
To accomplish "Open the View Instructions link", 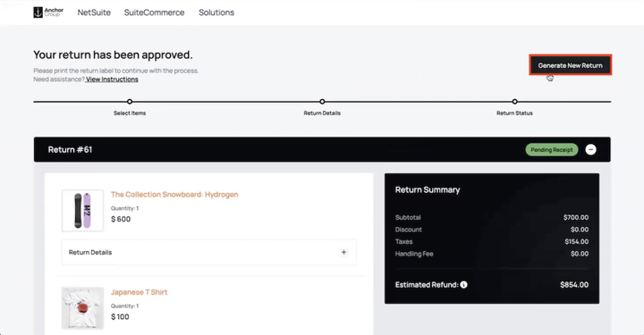I will [x=112, y=80].
